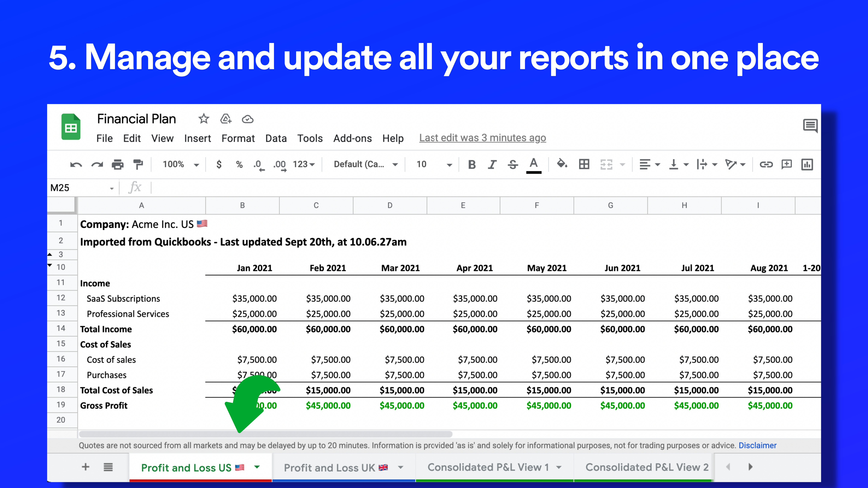This screenshot has height=488, width=868.
Task: Click the undo arrow icon
Action: pyautogui.click(x=76, y=164)
